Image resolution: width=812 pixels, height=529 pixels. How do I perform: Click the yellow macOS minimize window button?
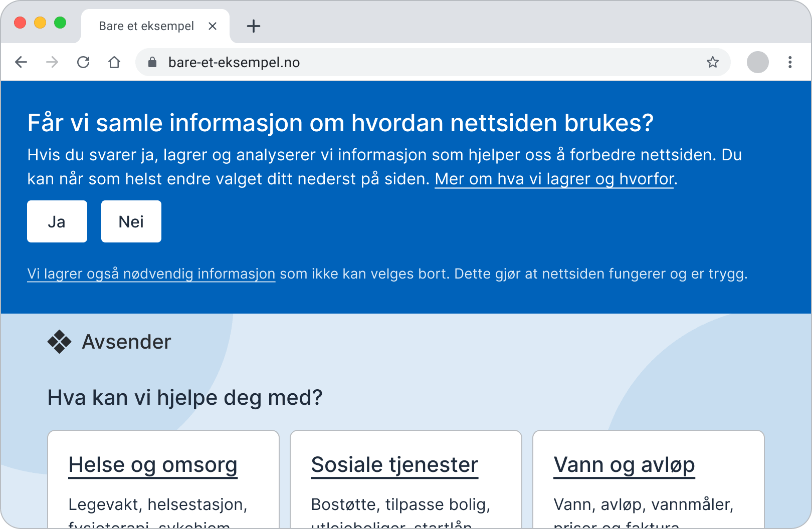pyautogui.click(x=40, y=23)
